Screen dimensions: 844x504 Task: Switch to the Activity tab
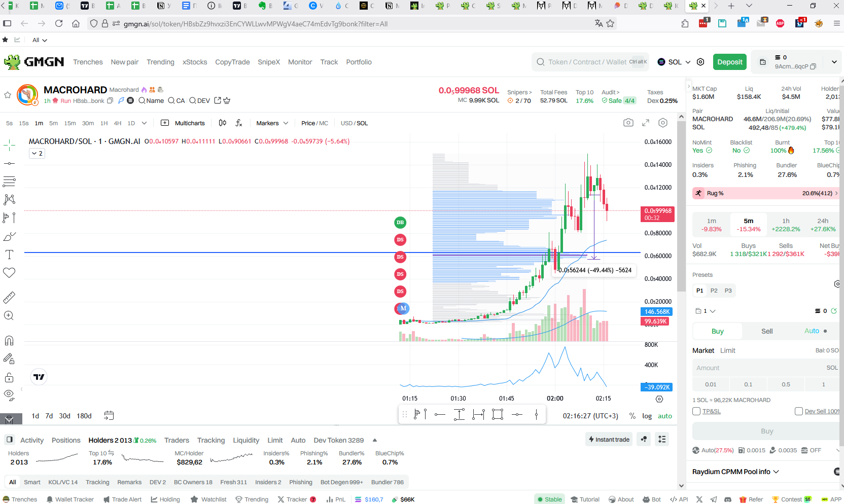pyautogui.click(x=32, y=440)
